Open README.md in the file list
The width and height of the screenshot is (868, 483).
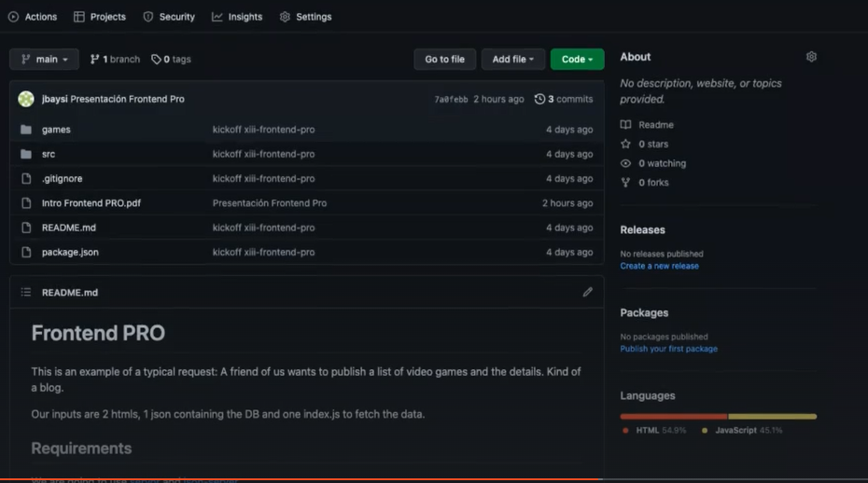(69, 228)
